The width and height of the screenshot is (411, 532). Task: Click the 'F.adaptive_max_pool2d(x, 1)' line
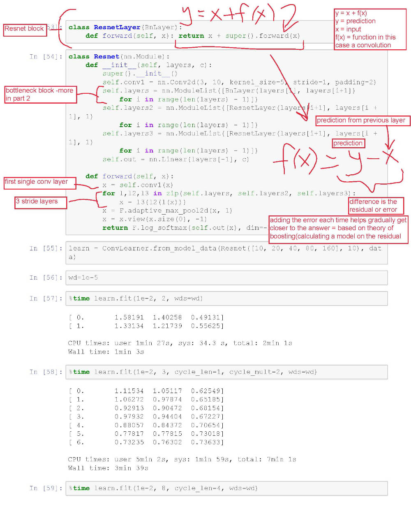(167, 210)
